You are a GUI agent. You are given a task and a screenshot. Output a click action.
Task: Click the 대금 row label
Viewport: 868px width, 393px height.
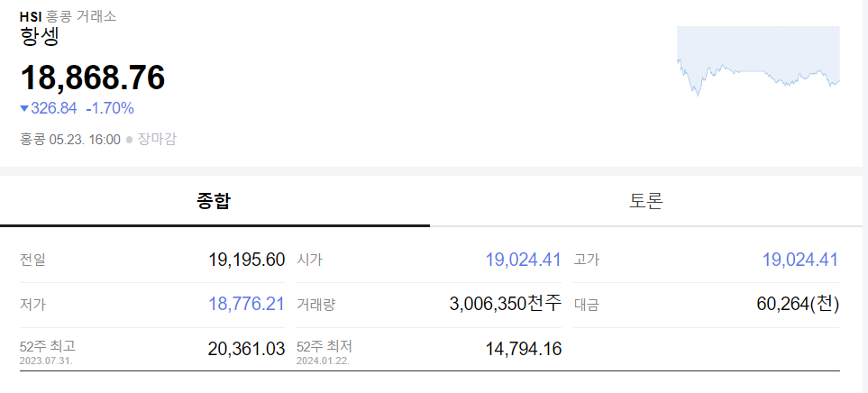[586, 304]
